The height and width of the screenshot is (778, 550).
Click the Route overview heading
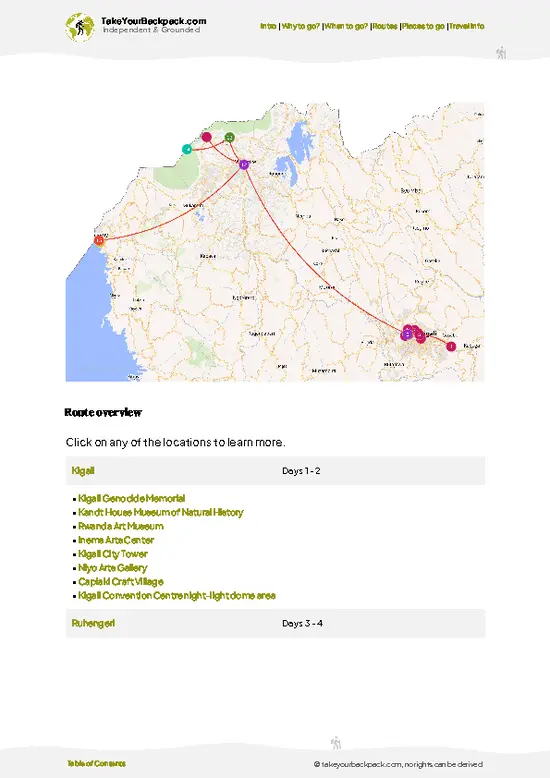tap(103, 412)
